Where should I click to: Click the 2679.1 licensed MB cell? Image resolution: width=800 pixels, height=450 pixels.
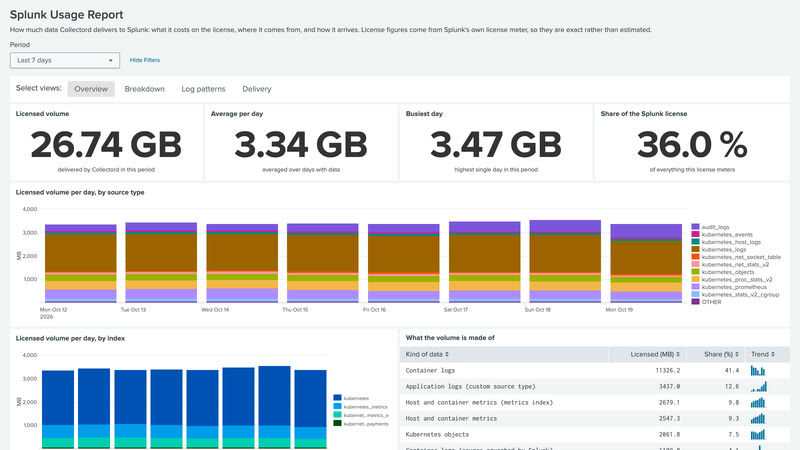point(669,402)
